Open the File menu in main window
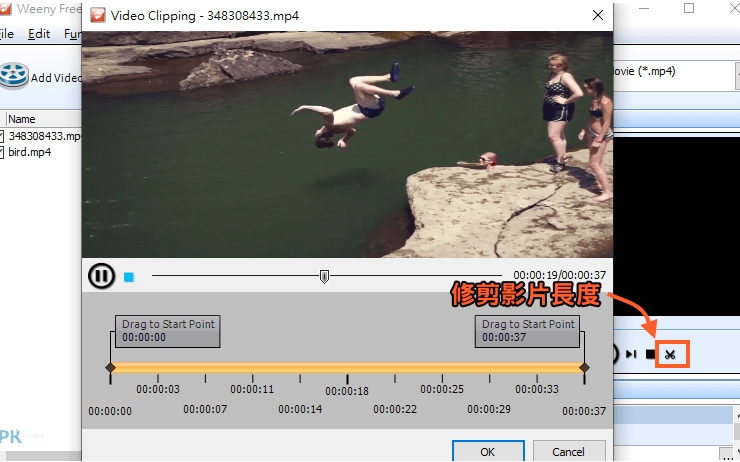Image resolution: width=740 pixels, height=462 pixels. [6, 34]
